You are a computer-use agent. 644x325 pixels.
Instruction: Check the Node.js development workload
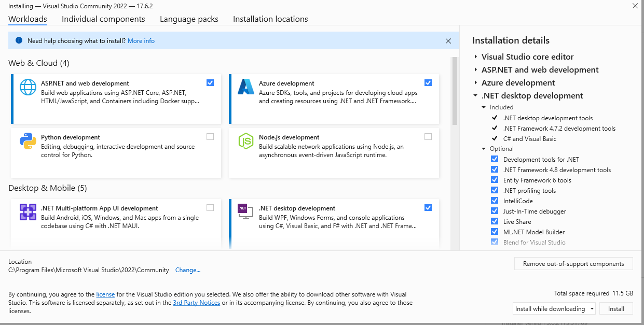click(x=428, y=137)
